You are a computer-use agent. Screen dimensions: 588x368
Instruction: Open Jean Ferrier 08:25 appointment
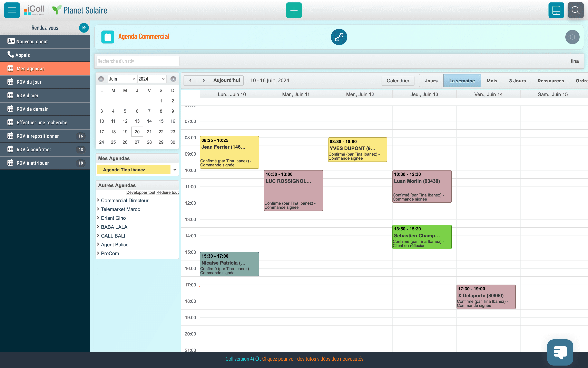tap(229, 152)
